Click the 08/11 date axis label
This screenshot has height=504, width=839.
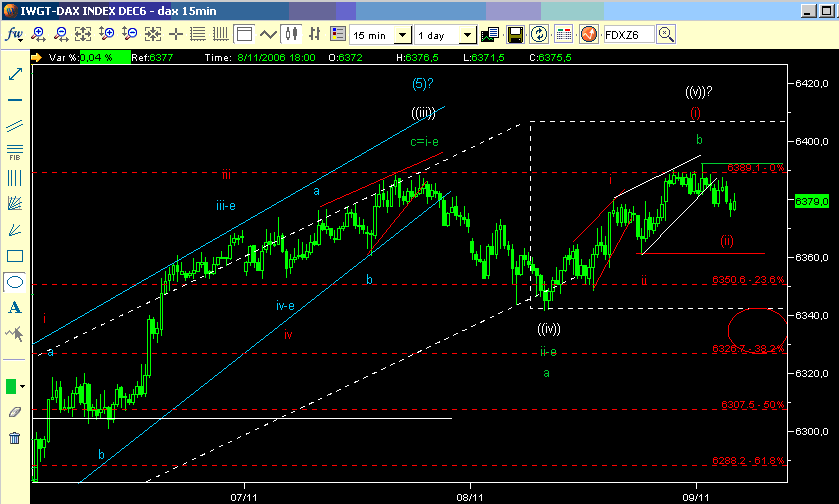point(470,498)
